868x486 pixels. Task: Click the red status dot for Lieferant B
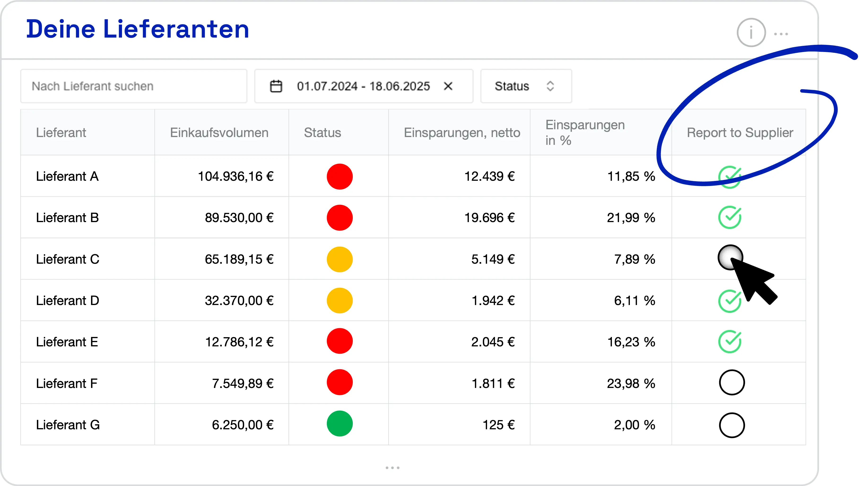click(339, 217)
